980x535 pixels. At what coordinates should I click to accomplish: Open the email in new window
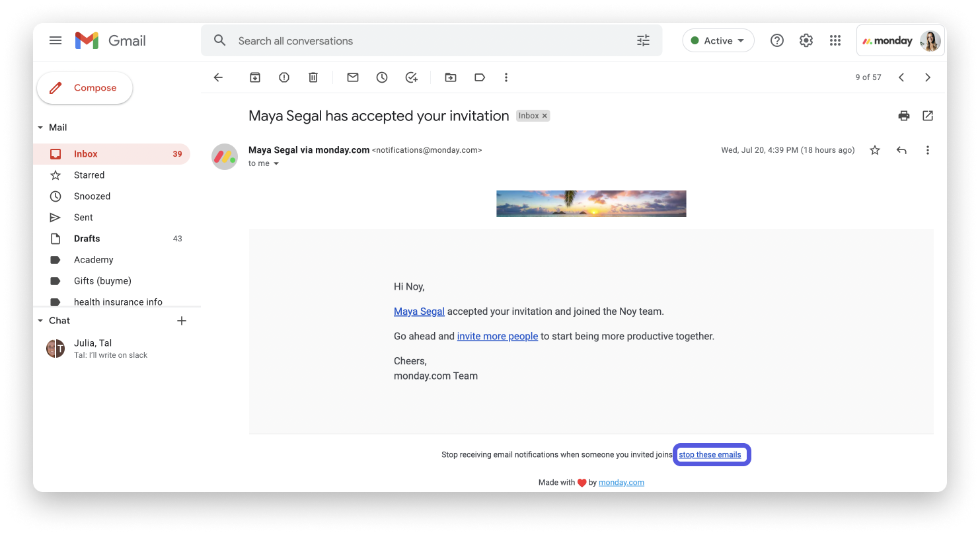(x=928, y=116)
